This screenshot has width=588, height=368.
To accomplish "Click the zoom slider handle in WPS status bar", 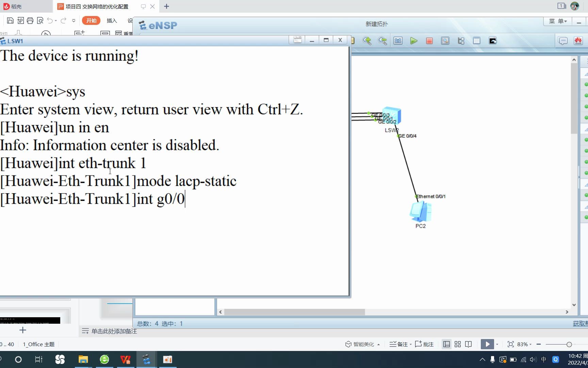I will click(569, 344).
